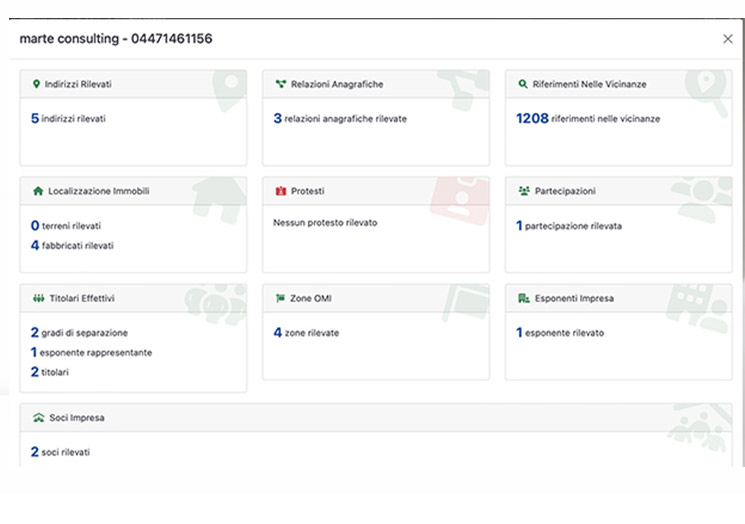This screenshot has width=745, height=524.
Task: Click the location pin icon beside Indirizzi Rilevati
Action: [x=36, y=85]
